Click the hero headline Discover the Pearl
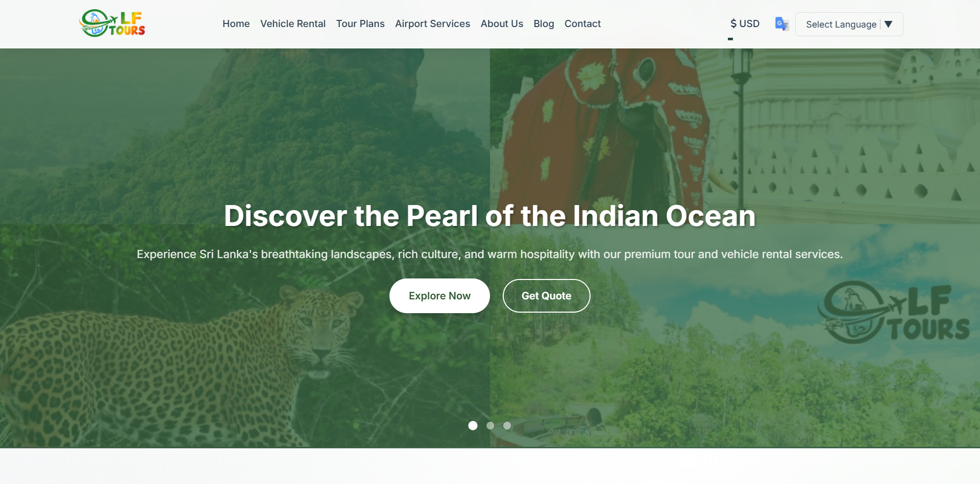Viewport: 980px width, 484px height. point(489,216)
